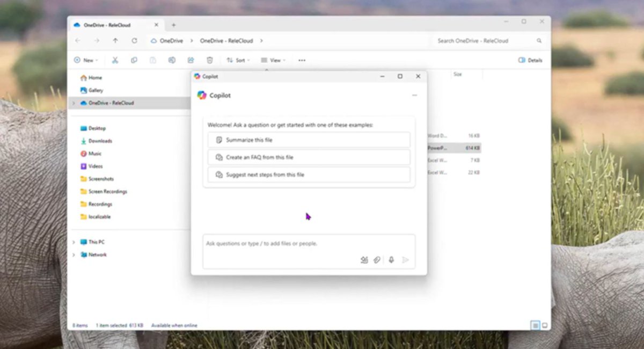This screenshot has width=644, height=349.
Task: Click the 'Available when online' status text
Action: point(174,325)
